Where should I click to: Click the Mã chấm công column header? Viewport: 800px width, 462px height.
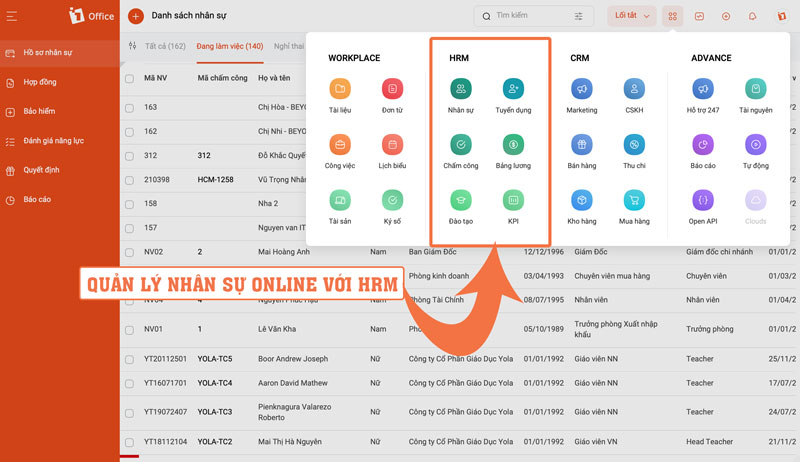tap(222, 78)
